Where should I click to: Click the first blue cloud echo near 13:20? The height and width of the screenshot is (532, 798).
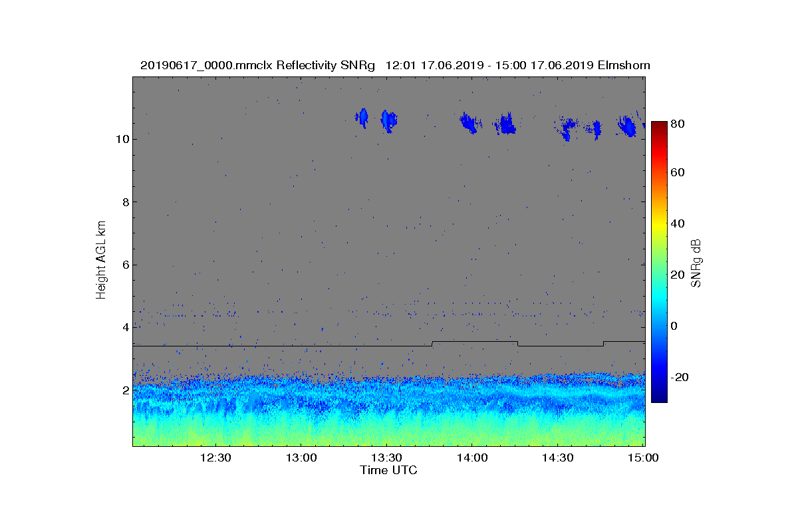(362, 118)
